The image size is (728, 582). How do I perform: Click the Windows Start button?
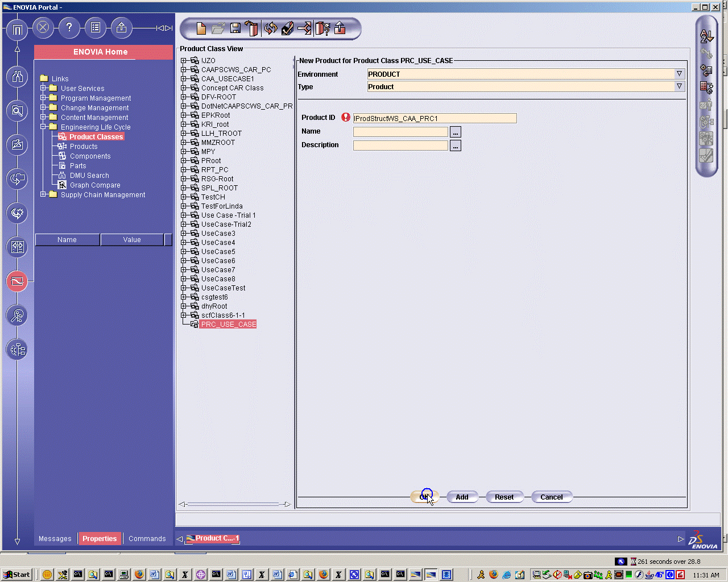click(x=16, y=575)
